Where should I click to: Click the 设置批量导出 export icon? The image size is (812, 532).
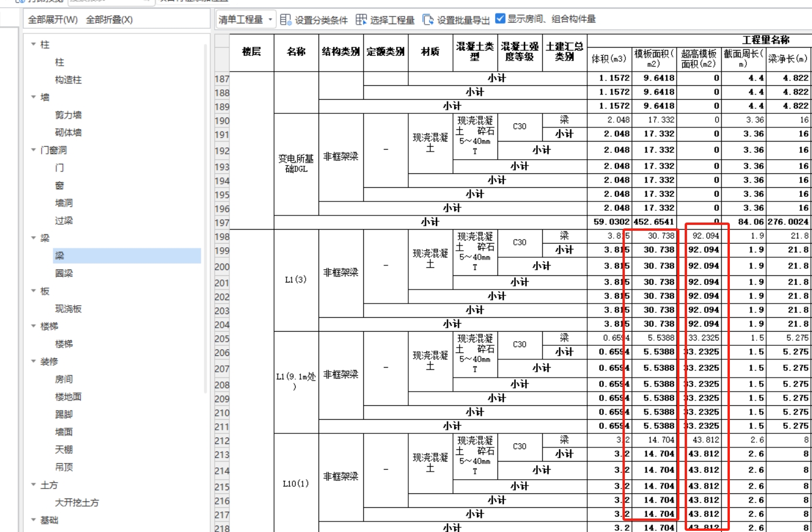tap(428, 19)
